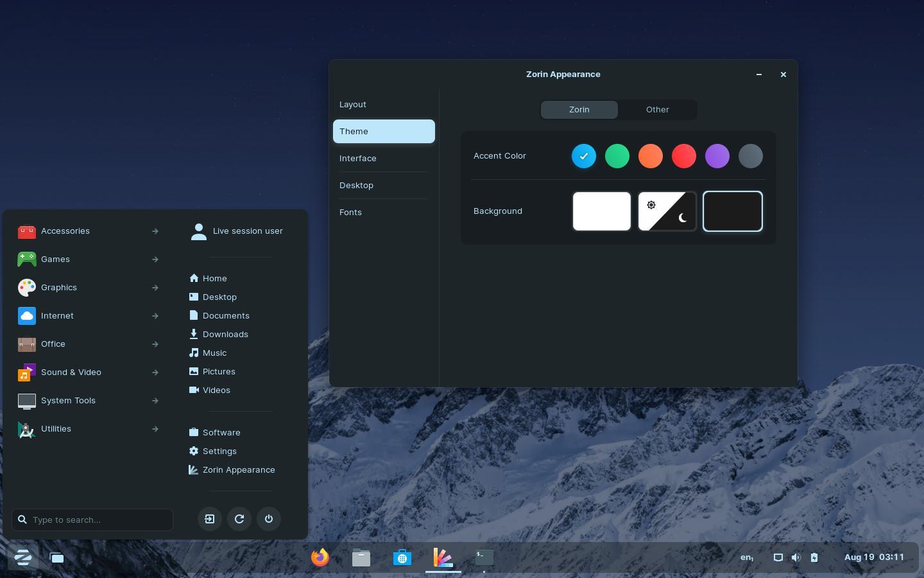Open the Fonts section in Zorin Appearance
The width and height of the screenshot is (924, 578).
[x=350, y=212]
